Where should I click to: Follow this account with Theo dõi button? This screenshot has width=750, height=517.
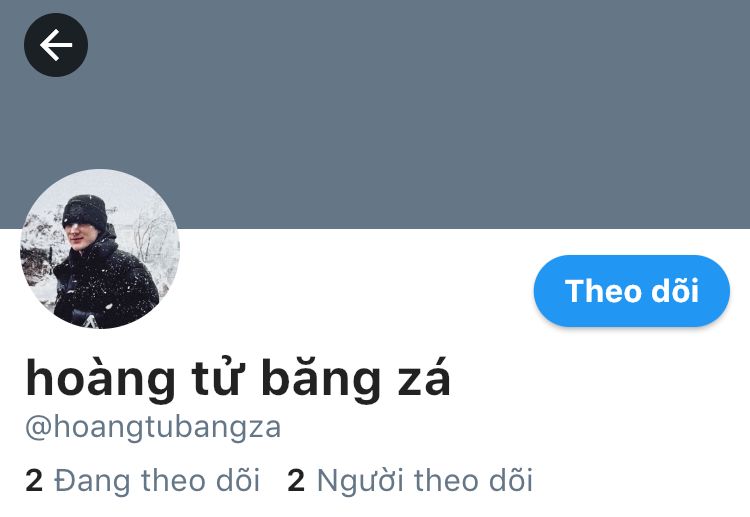click(631, 291)
